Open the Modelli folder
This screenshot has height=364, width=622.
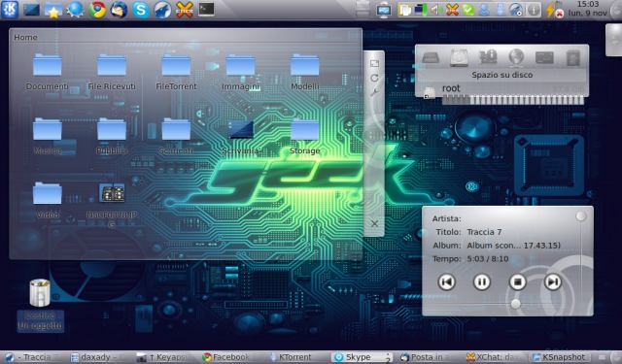click(x=304, y=73)
